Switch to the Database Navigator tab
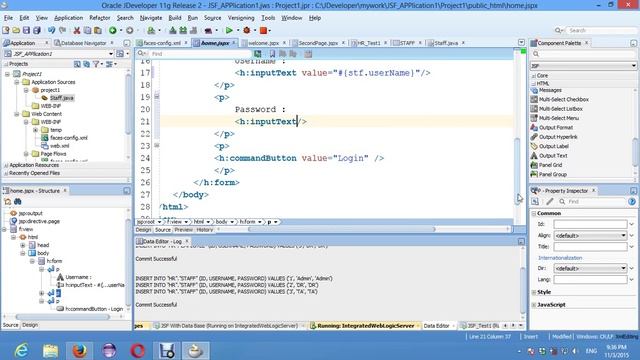Image resolution: width=640 pixels, height=360 pixels. click(83, 43)
